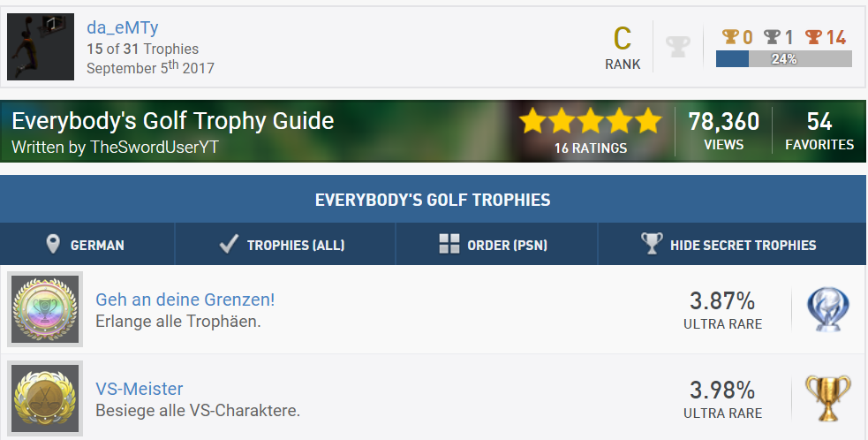The image size is (868, 440).
Task: Click the bronze trophy count icon
Action: (x=813, y=37)
